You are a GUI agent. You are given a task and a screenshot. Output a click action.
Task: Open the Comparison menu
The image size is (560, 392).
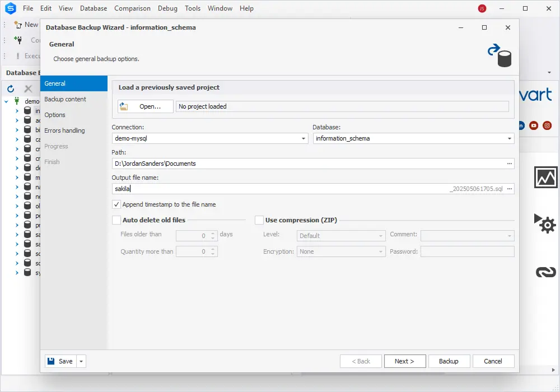132,8
